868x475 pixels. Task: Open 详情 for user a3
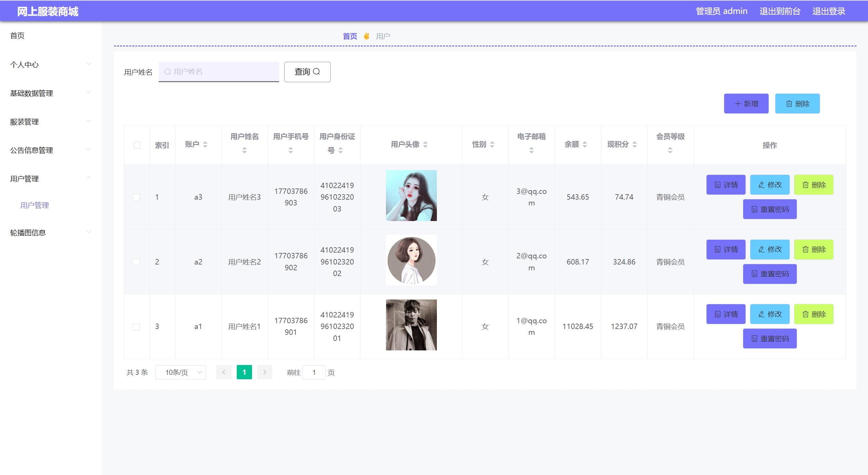click(x=726, y=185)
